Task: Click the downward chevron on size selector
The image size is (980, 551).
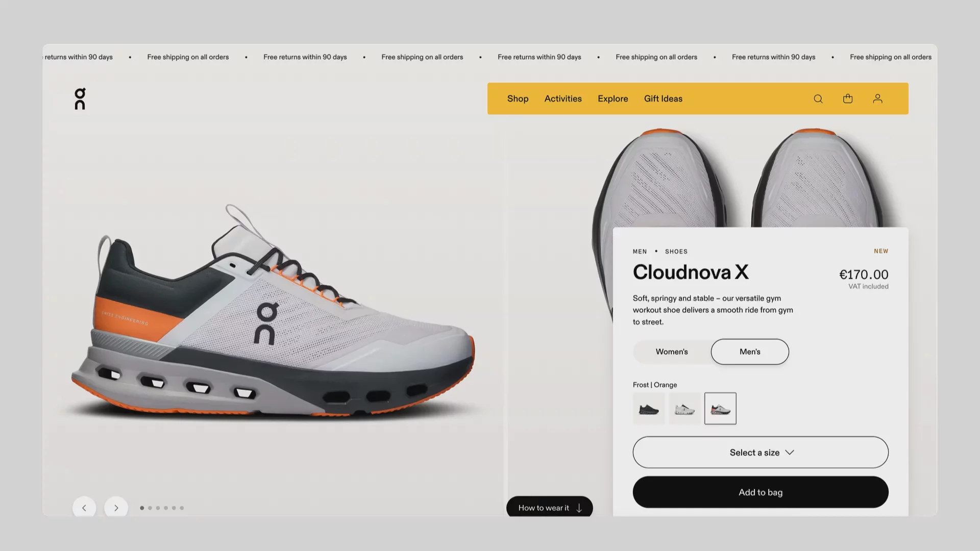Action: tap(790, 452)
